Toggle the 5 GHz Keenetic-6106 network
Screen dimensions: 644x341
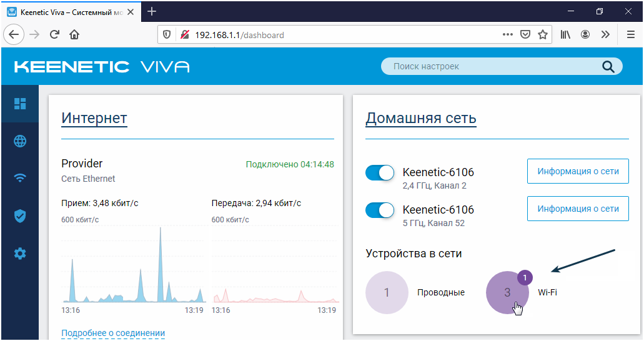point(380,210)
